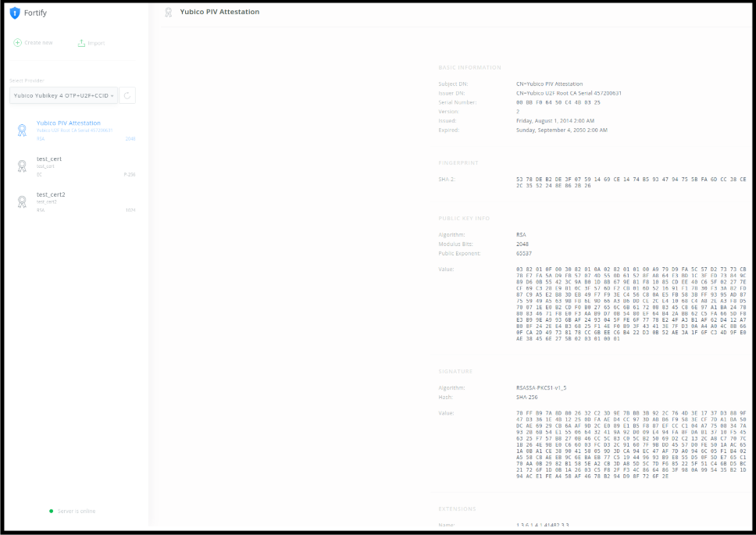Click the certificate icon in the page header
The width and height of the screenshot is (756, 535).
[168, 12]
